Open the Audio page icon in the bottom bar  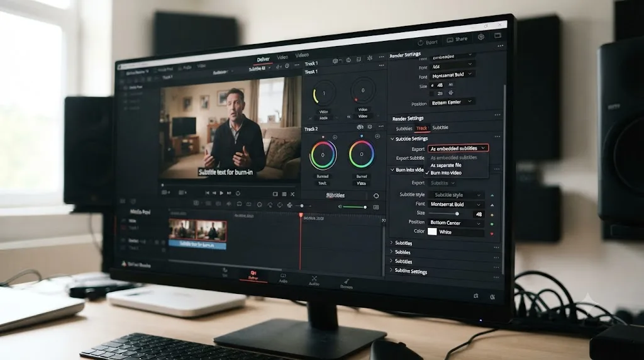[283, 278]
